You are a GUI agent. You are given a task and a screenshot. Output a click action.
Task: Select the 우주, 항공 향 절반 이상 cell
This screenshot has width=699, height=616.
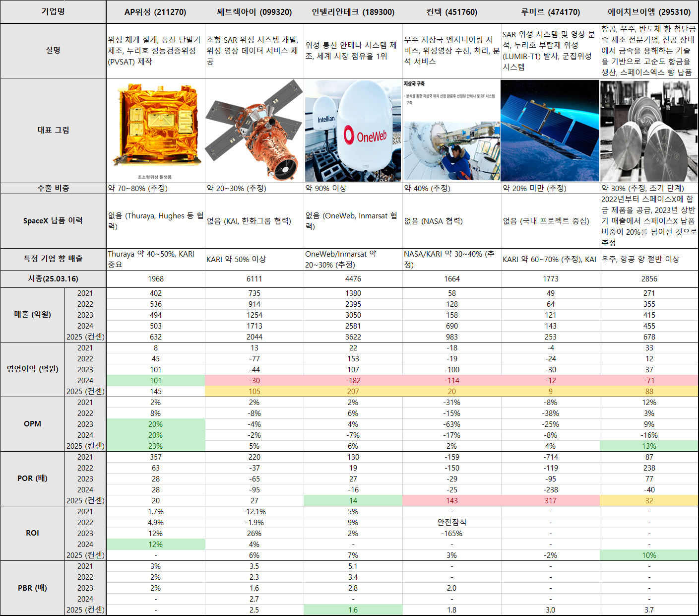tap(649, 259)
